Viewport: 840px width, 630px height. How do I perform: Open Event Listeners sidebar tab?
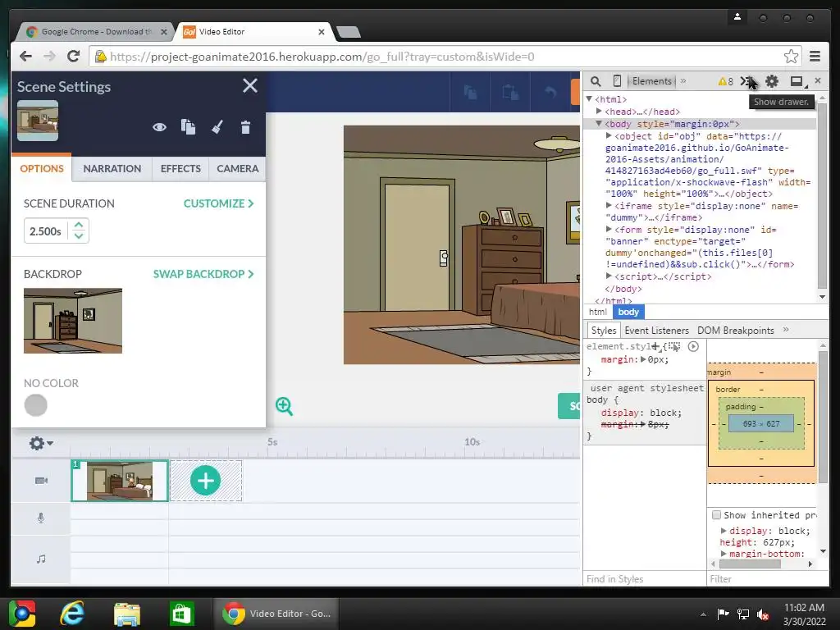click(x=657, y=331)
